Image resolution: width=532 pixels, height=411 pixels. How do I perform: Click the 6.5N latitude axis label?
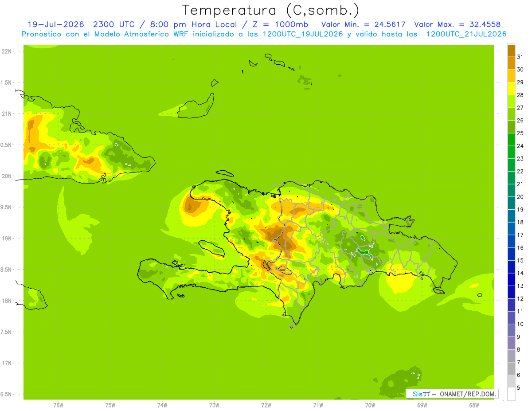(7, 394)
